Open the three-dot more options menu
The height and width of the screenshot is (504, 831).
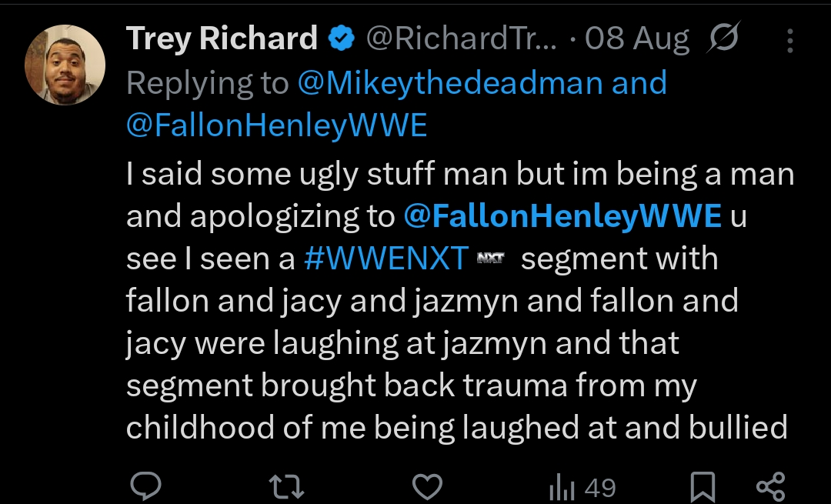point(789,41)
